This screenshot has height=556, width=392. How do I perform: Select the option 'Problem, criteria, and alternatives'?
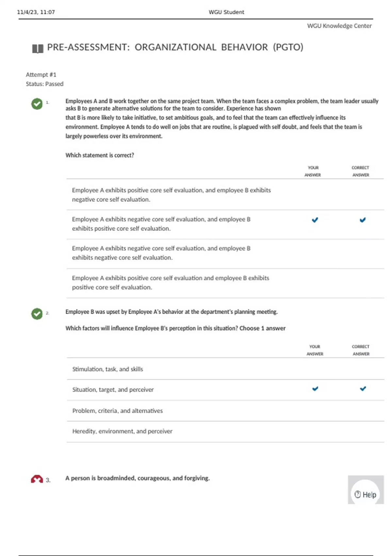[117, 411]
